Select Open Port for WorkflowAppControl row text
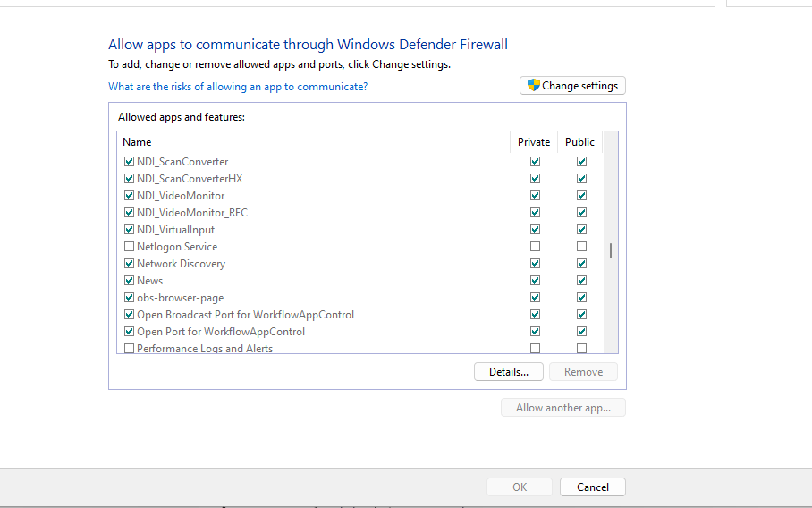812x508 pixels. [x=221, y=332]
